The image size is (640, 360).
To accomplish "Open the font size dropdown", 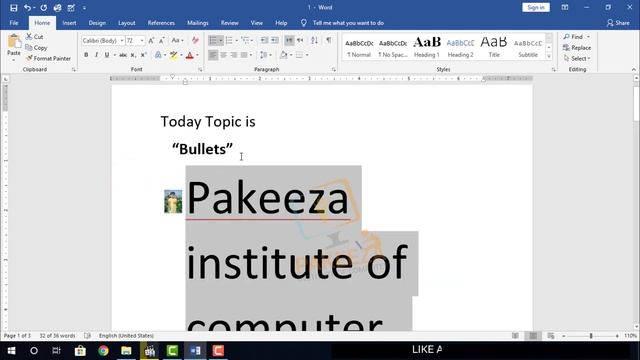I will [142, 40].
